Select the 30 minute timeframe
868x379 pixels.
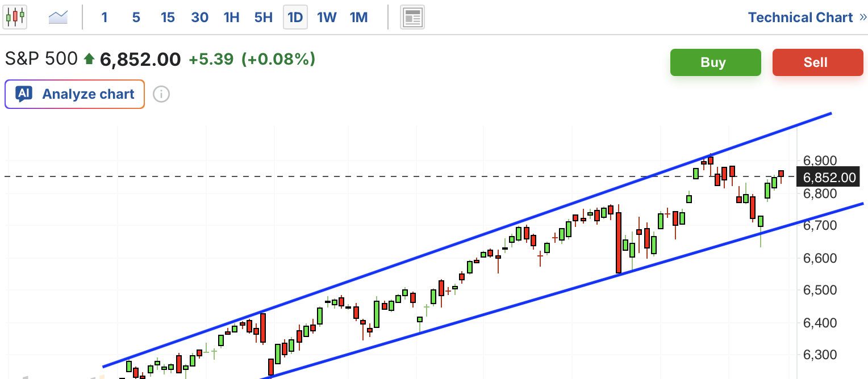click(x=199, y=18)
